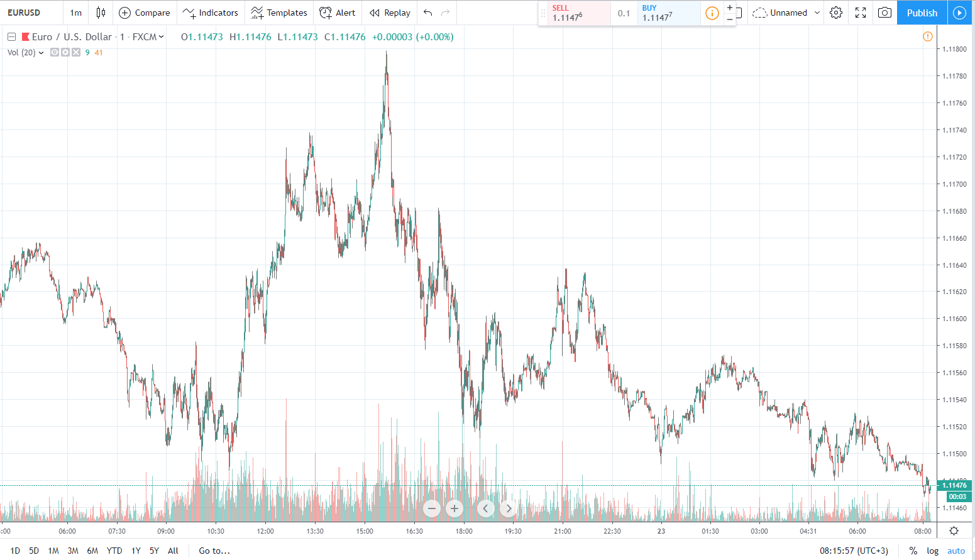Move the chart left with arrow
The height and width of the screenshot is (560, 975).
(x=486, y=508)
